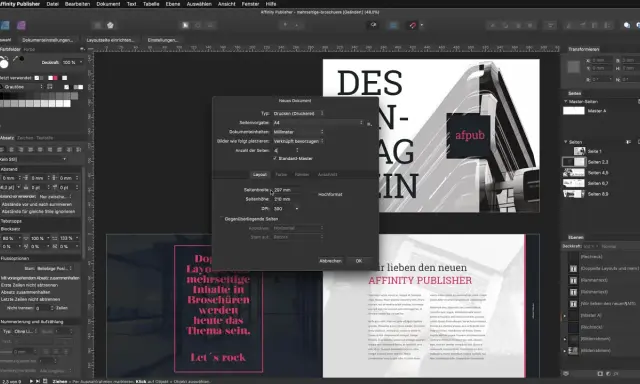Viewport: 640px width, 384px height.
Task: Open Grautöne palette dropdown
Action: click(22, 87)
